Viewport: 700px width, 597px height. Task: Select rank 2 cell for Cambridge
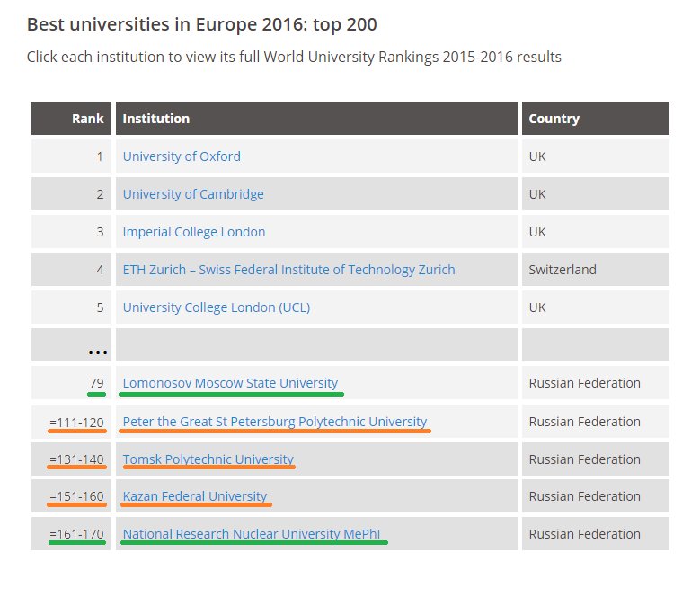tap(71, 194)
